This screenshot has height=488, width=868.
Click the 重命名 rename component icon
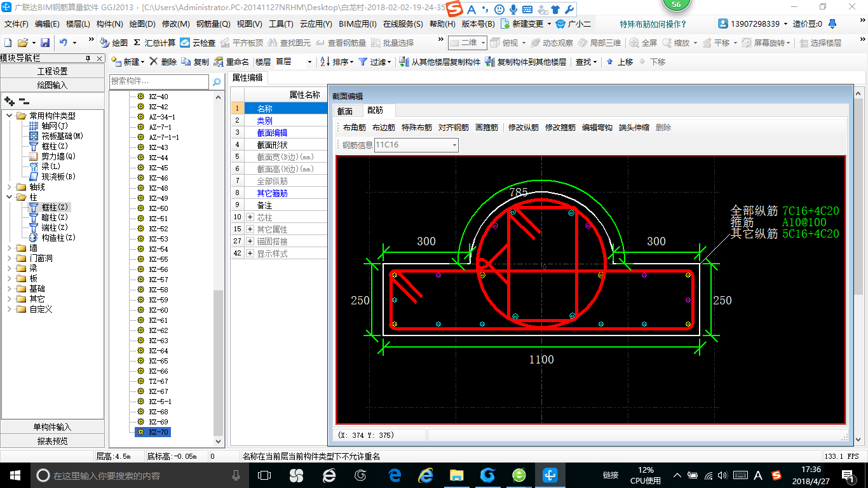[x=231, y=62]
